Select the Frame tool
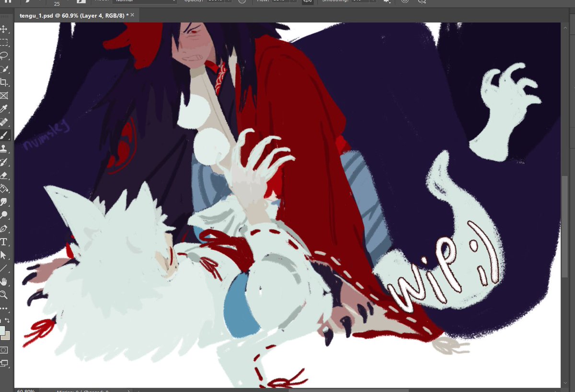The height and width of the screenshot is (392, 575). tap(4, 95)
